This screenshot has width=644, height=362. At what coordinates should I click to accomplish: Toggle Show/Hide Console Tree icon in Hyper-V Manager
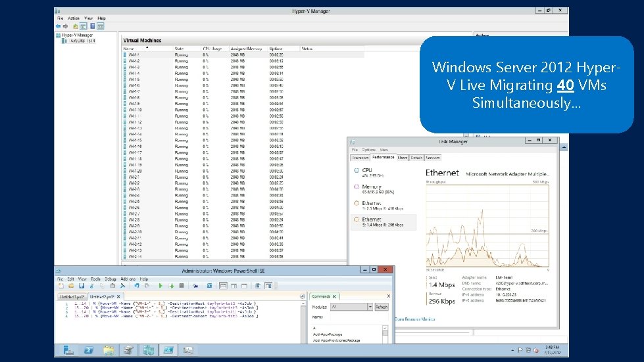click(84, 26)
